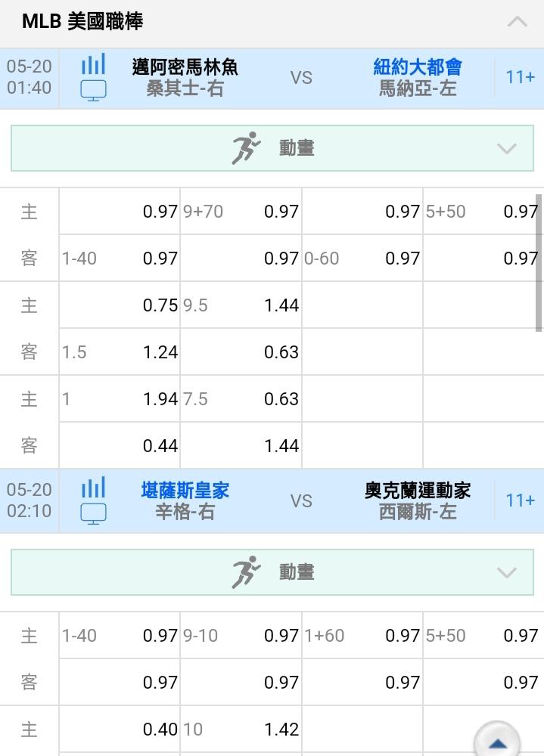
Task: Open statistics chart icon for Royals vs Athletics
Action: (x=93, y=488)
